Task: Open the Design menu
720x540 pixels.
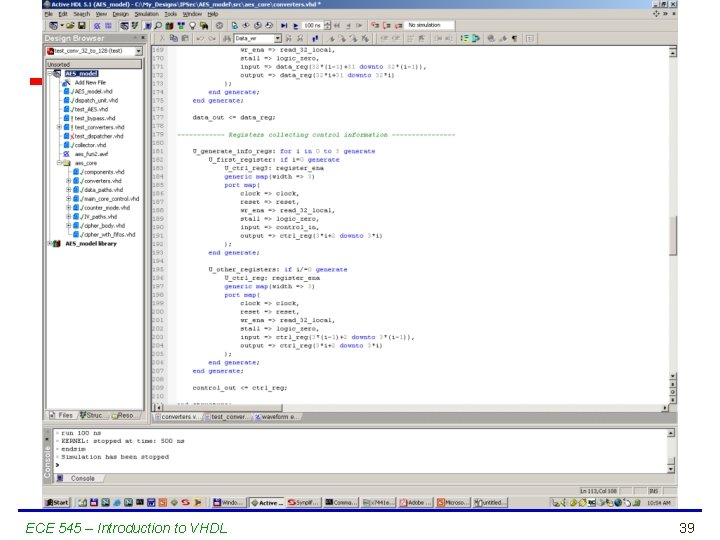Action: tap(121, 14)
